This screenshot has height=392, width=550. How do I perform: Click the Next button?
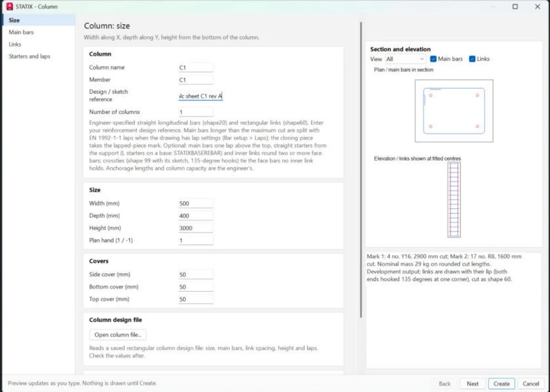tap(473, 384)
